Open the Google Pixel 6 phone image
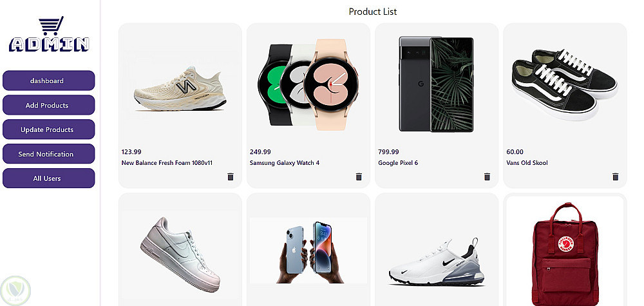 436,84
